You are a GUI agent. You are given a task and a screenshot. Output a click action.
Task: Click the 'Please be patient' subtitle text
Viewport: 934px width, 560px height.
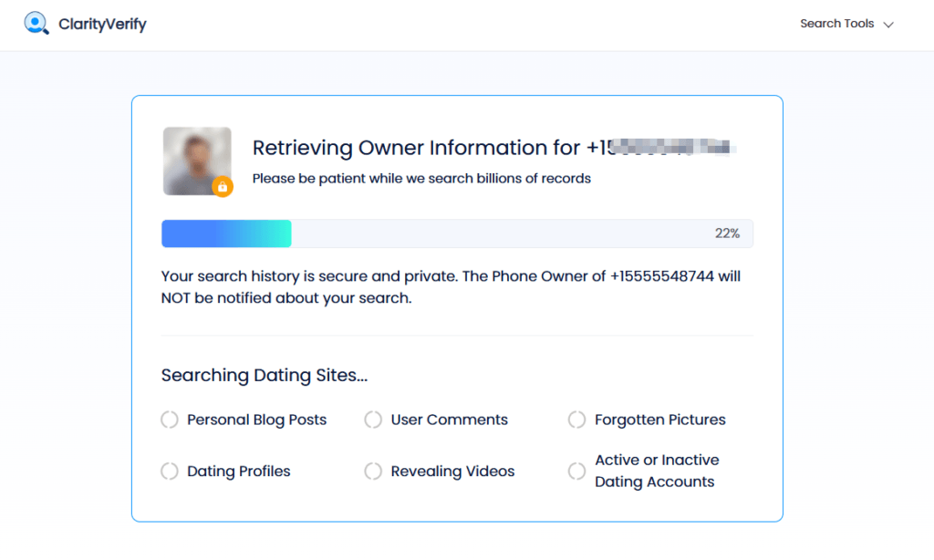coord(421,179)
